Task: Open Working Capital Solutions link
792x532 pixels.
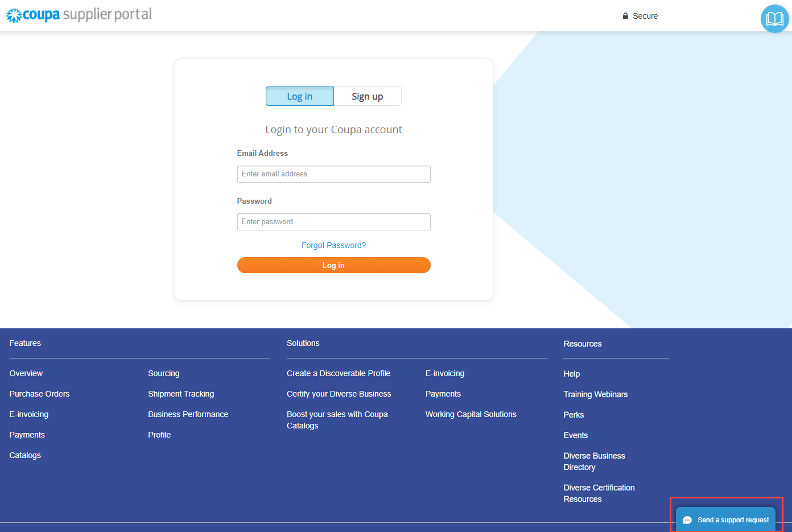Action: [x=471, y=414]
